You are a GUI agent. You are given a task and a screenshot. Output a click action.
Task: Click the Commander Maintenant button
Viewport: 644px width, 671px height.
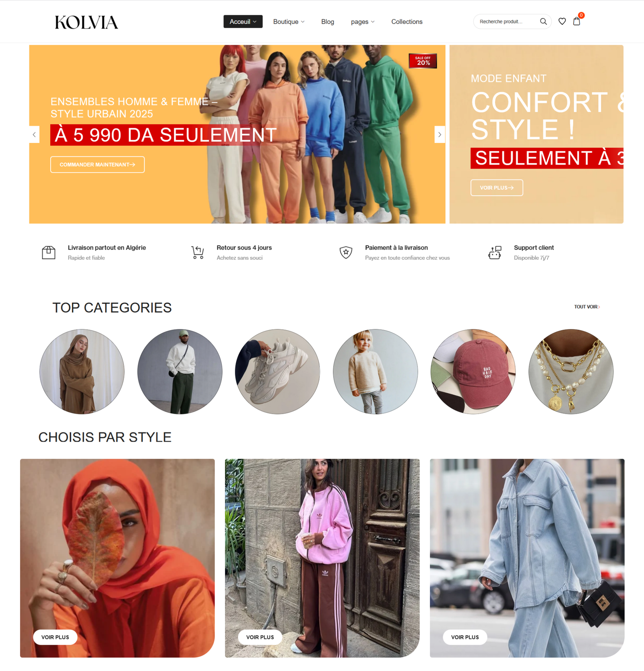(97, 165)
